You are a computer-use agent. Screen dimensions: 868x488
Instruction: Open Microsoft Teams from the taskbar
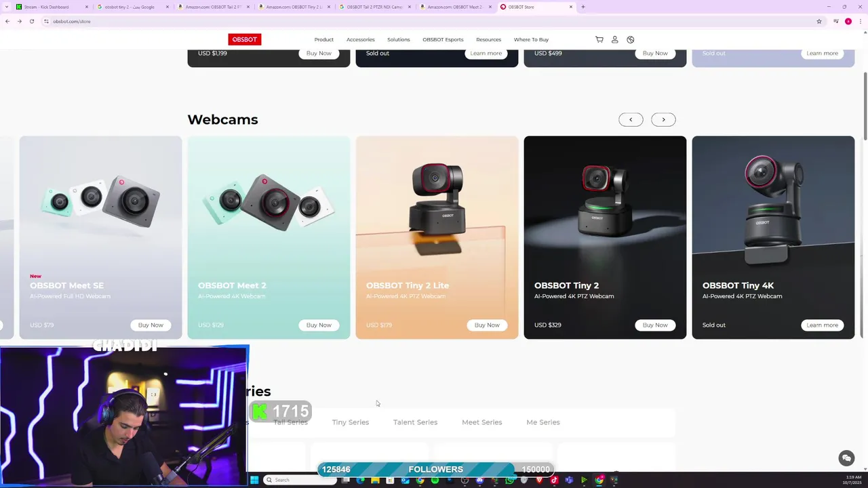point(569,480)
